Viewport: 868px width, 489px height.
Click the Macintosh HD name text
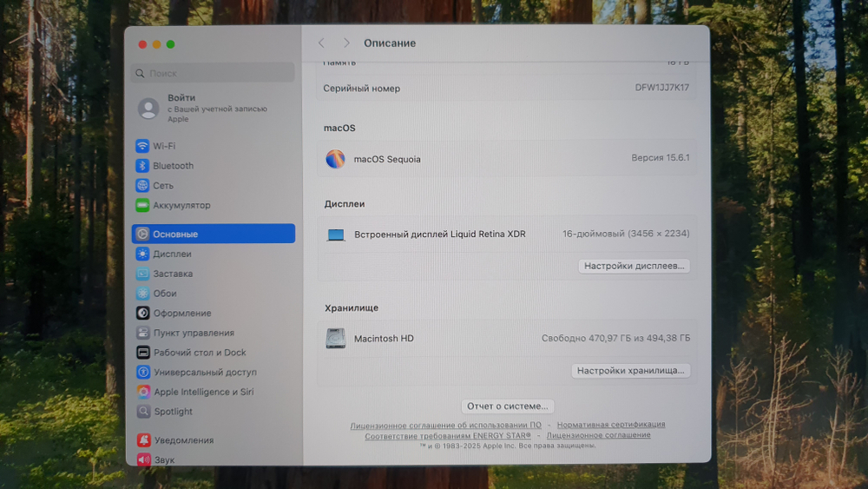coord(384,339)
